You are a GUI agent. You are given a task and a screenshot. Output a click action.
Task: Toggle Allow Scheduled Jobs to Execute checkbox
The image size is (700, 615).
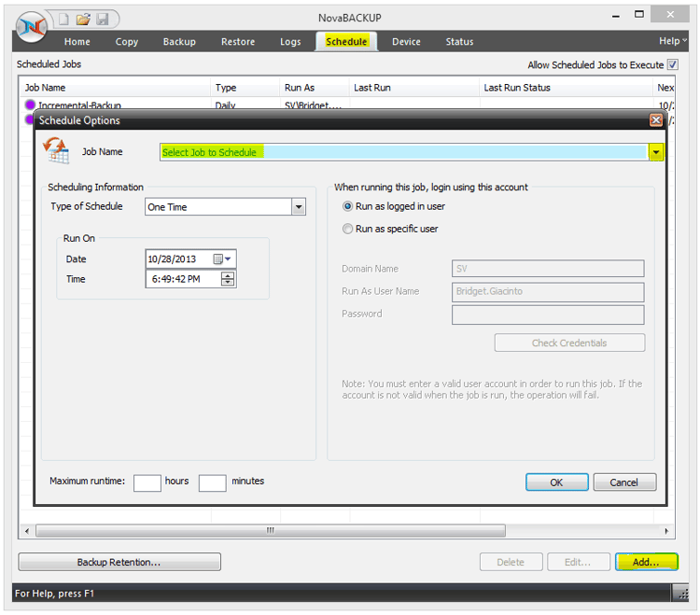672,64
